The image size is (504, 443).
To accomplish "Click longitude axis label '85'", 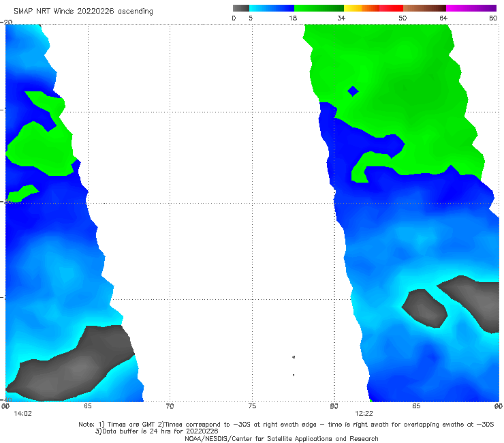I will tap(416, 406).
